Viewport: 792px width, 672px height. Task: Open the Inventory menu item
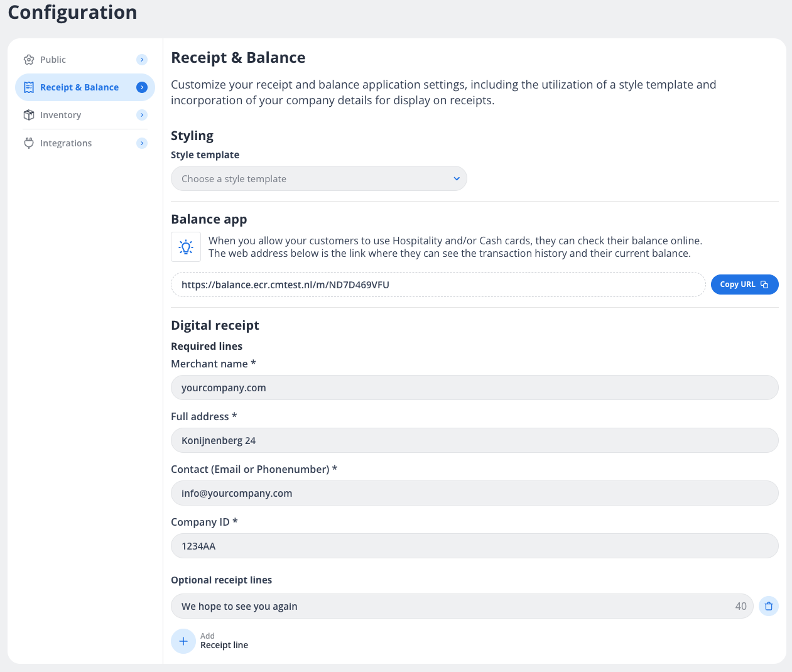(x=60, y=115)
